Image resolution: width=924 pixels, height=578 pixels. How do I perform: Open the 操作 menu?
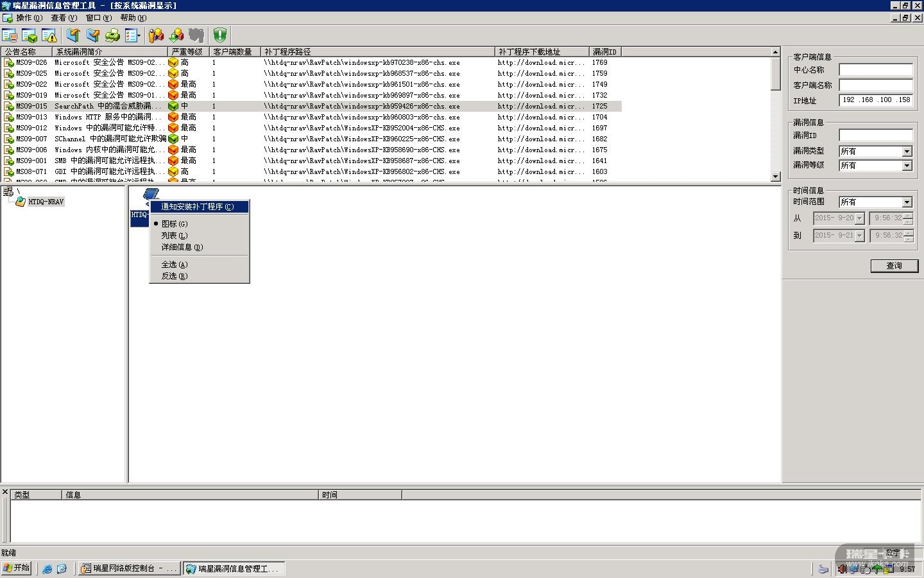[x=29, y=18]
